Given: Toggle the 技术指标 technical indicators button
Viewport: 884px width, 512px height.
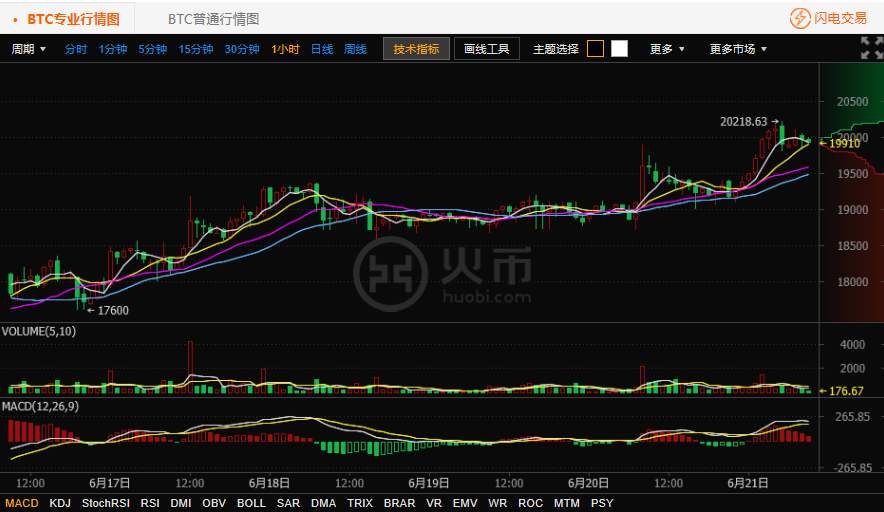Looking at the screenshot, I should point(416,49).
